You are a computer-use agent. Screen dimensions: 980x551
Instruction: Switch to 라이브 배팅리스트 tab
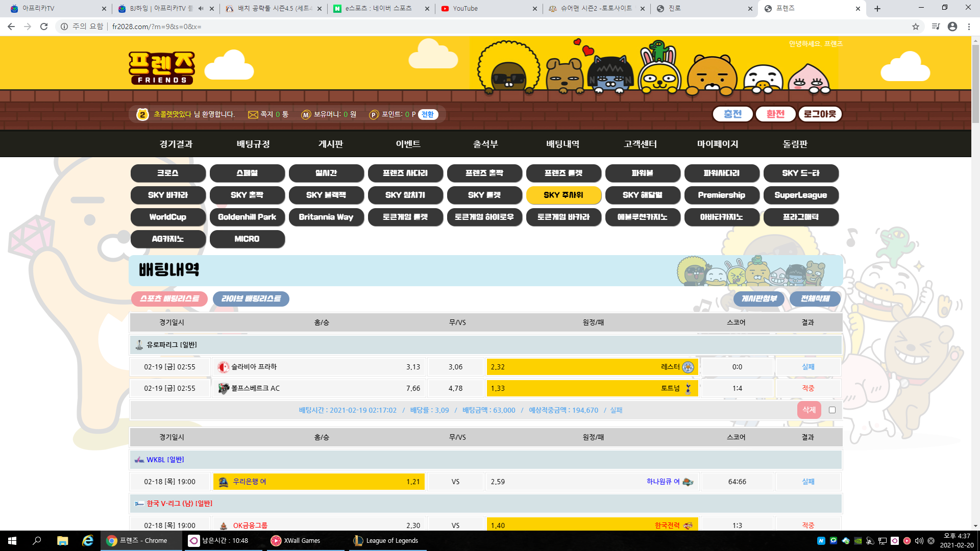(x=251, y=299)
